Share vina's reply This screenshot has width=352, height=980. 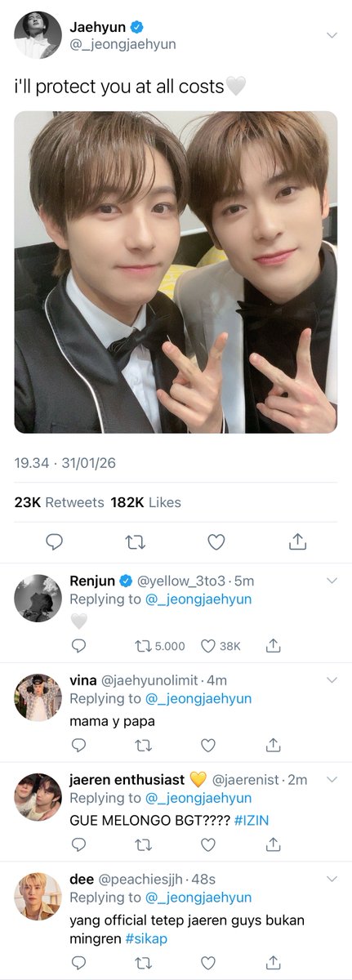[x=274, y=745]
